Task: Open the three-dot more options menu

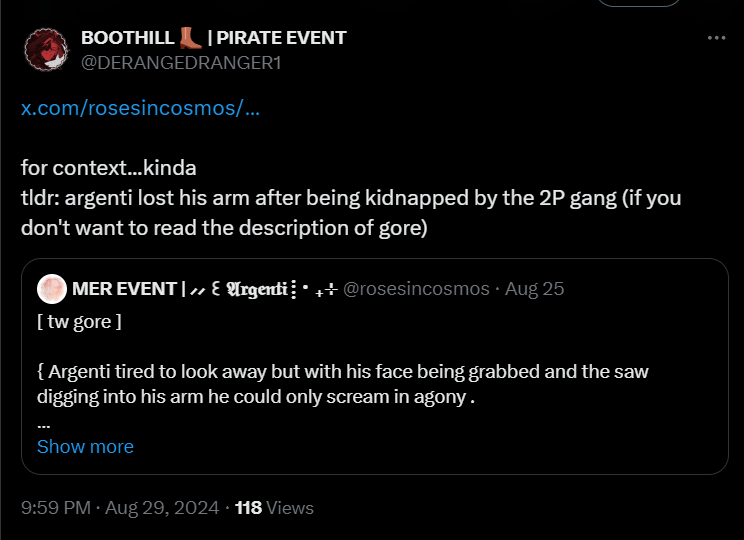Action: (716, 38)
